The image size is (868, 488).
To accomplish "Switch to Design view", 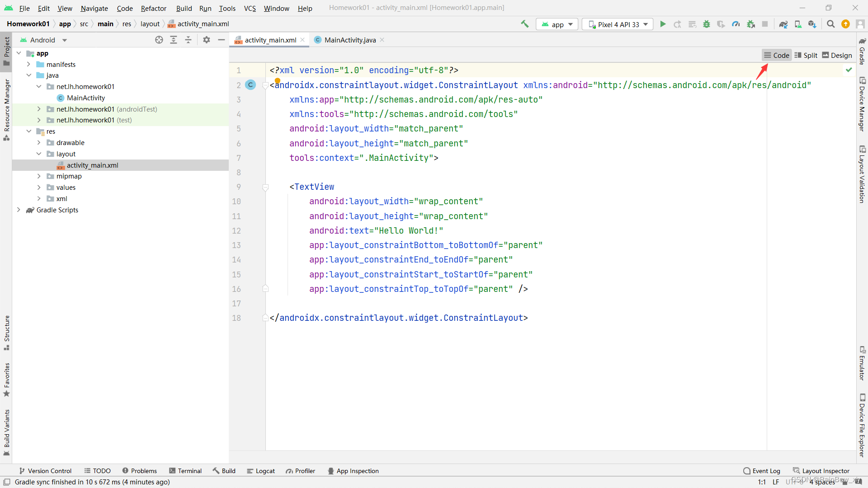I will 837,55.
